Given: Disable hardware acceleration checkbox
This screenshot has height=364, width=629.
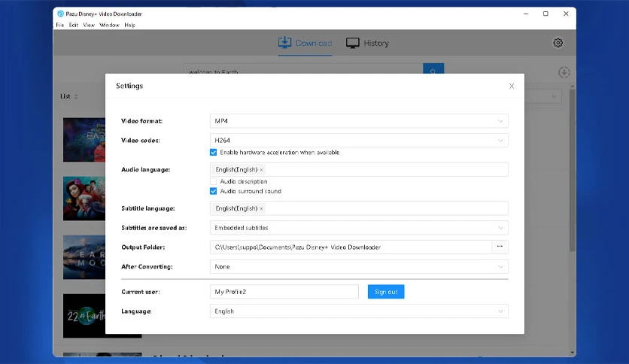Looking at the screenshot, I should tap(214, 153).
